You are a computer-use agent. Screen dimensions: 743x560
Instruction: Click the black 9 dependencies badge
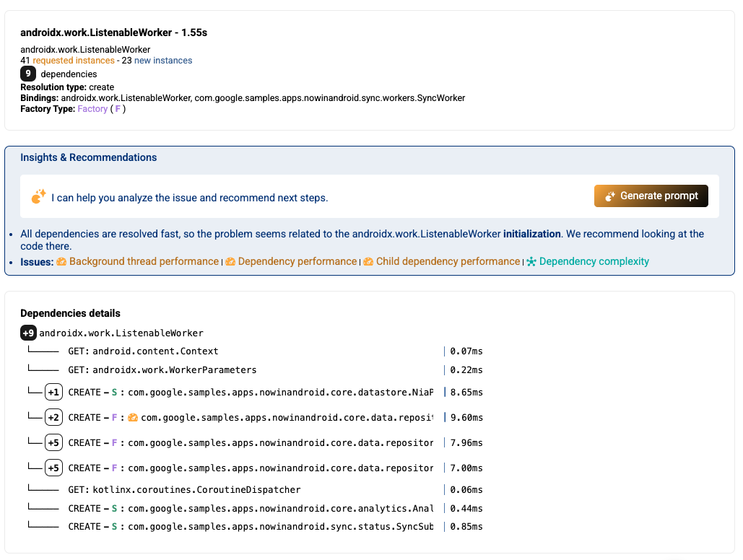pyautogui.click(x=28, y=74)
